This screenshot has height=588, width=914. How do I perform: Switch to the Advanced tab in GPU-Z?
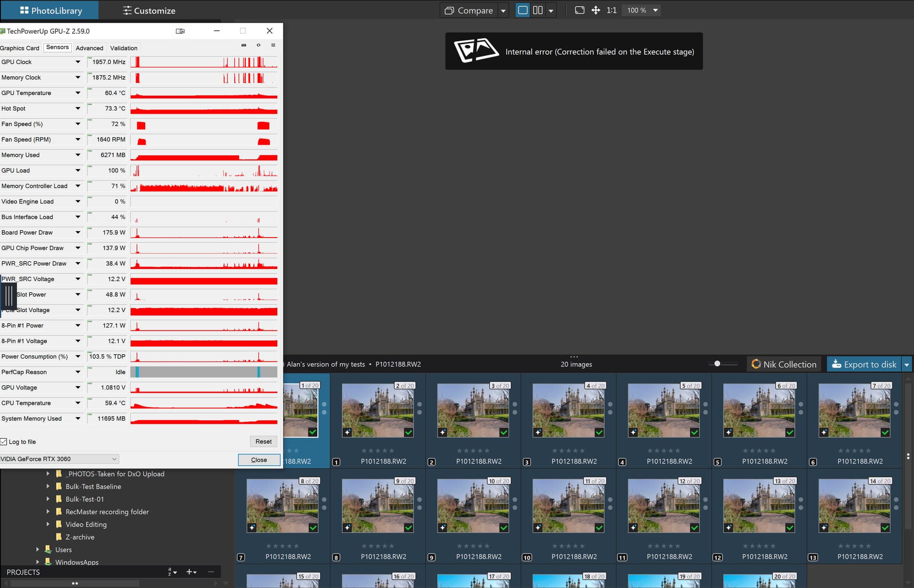coord(89,48)
